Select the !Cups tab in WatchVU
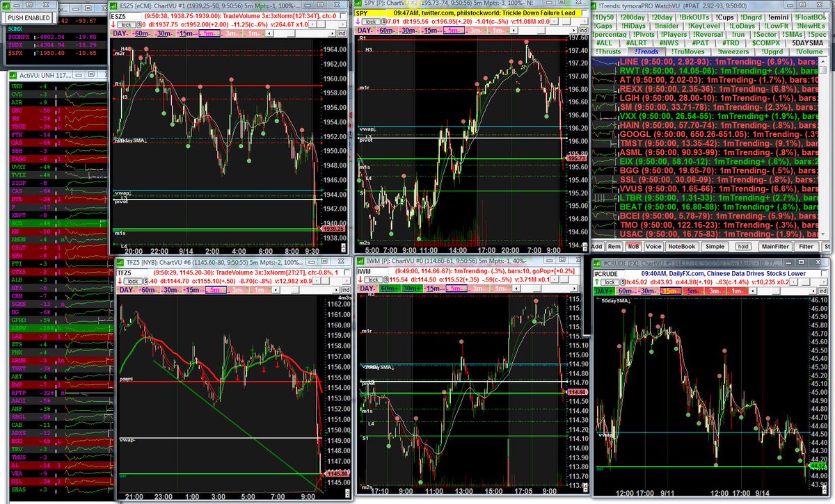The height and width of the screenshot is (504, 835). point(724,17)
